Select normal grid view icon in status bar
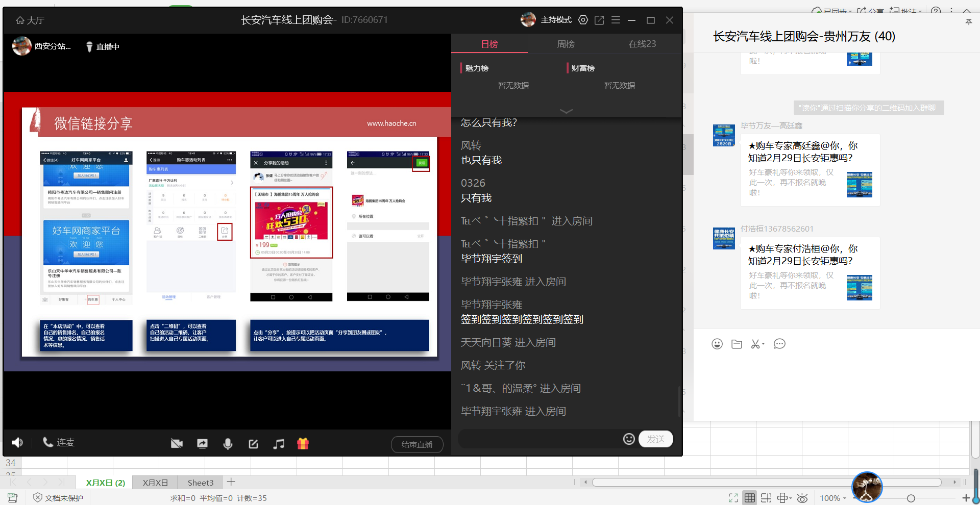 click(749, 498)
